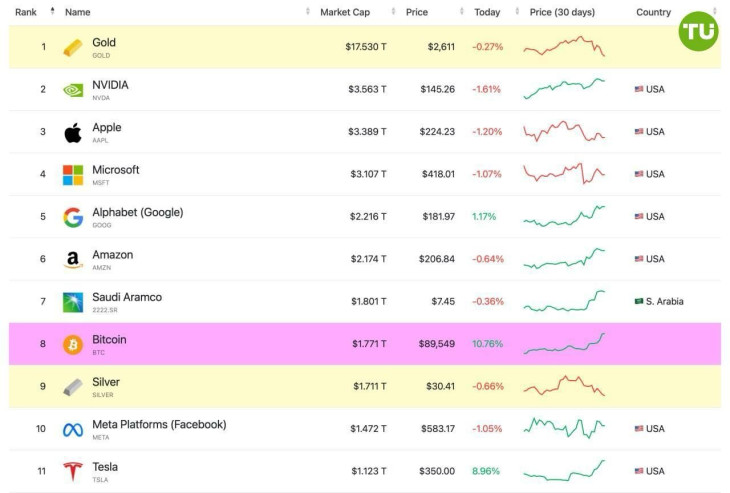Click the Tesla logo icon
The height and width of the screenshot is (493, 730).
tap(73, 472)
